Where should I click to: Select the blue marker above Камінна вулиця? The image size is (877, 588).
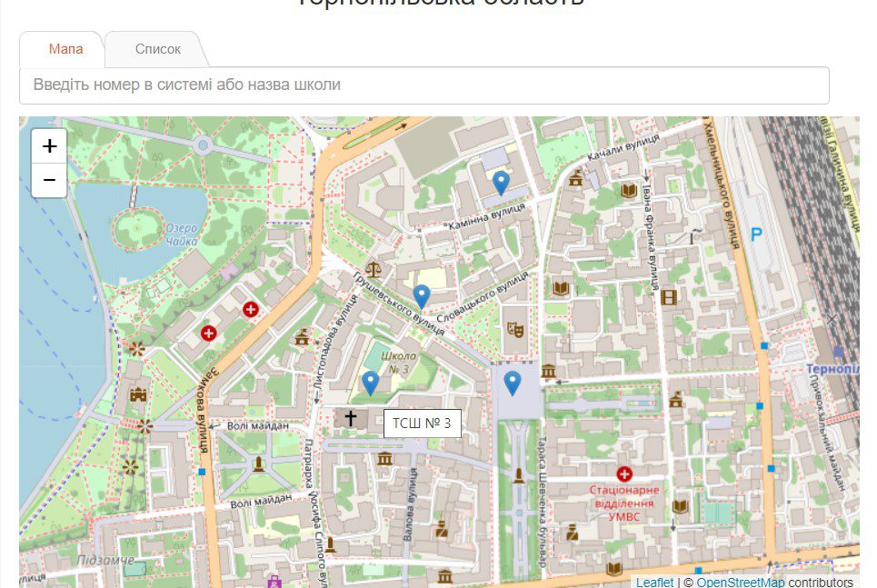click(x=501, y=183)
